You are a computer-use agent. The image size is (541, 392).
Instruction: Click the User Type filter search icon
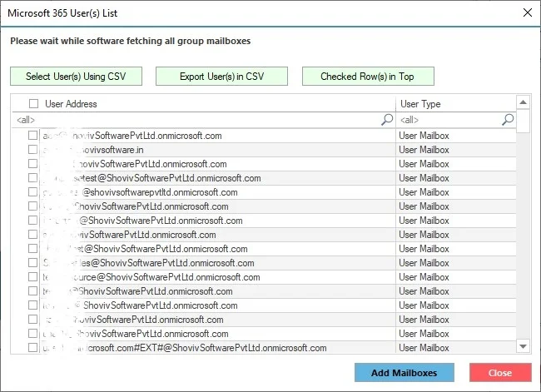tap(508, 120)
